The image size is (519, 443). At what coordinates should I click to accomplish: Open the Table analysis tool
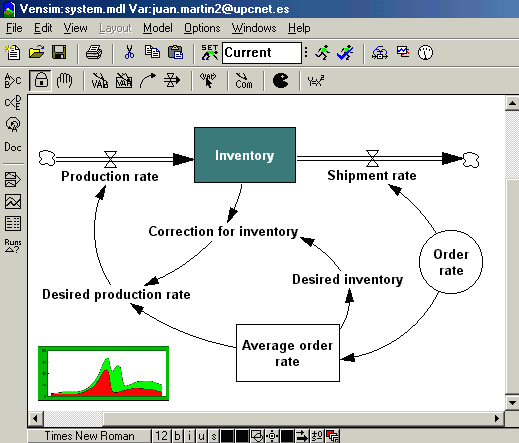pos(13,223)
